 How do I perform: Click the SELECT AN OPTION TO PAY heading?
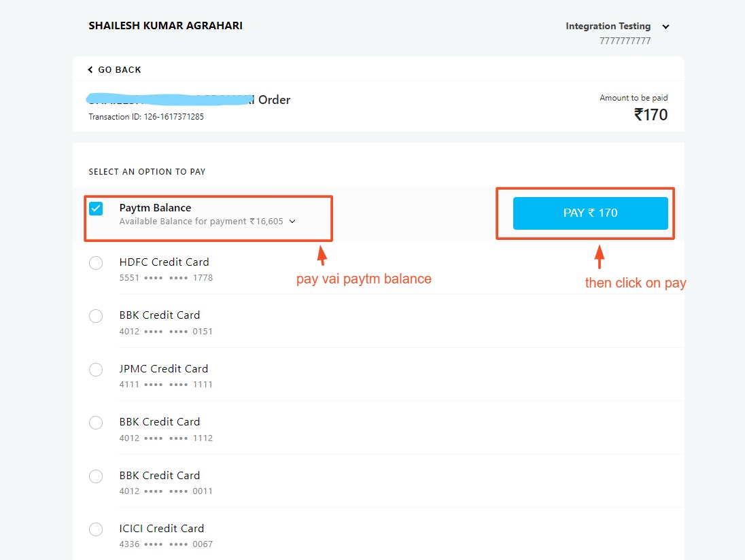pyautogui.click(x=147, y=172)
